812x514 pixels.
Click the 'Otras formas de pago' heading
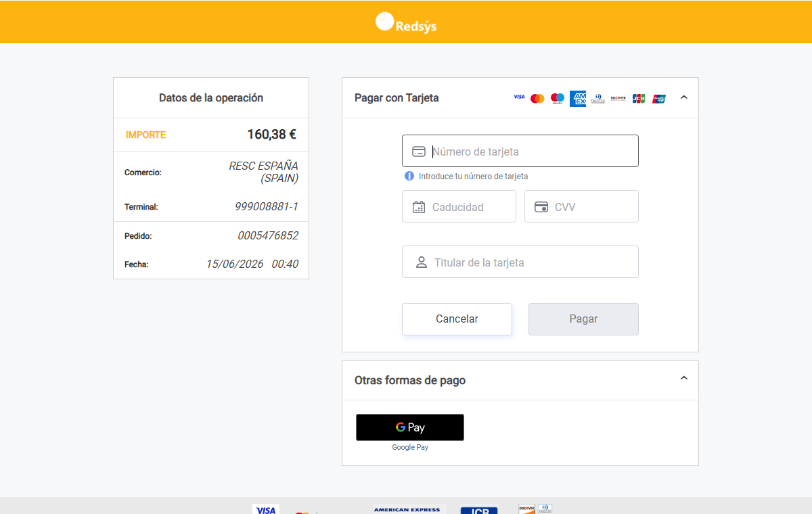pos(410,380)
